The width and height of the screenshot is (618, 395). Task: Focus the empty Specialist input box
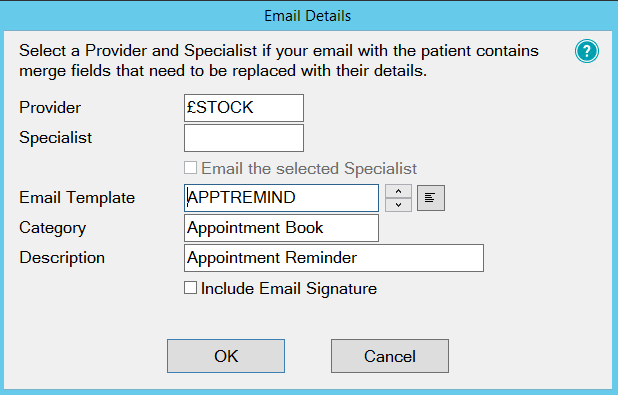click(244, 138)
